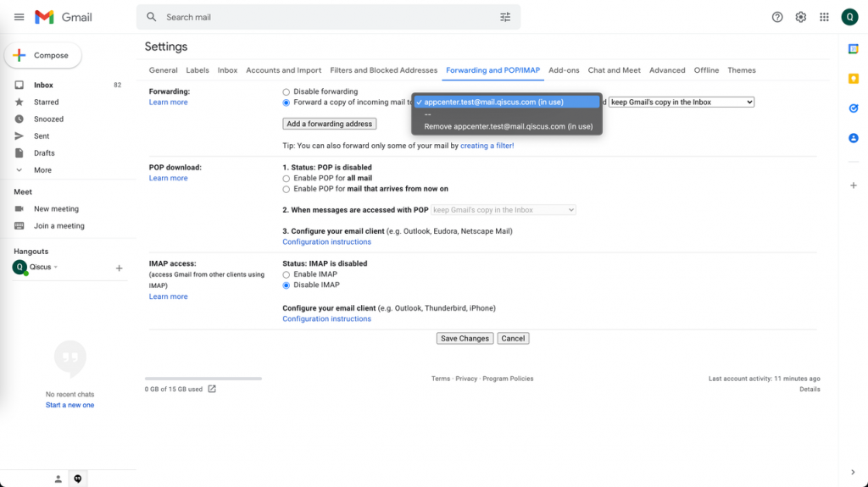Open POP Configuration instructions link
The height and width of the screenshot is (487, 868).
click(326, 242)
